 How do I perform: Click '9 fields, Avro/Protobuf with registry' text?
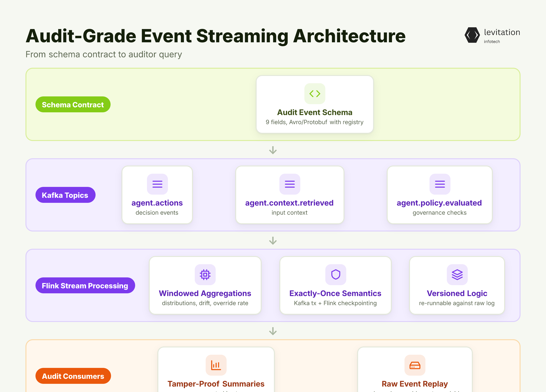coord(314,122)
